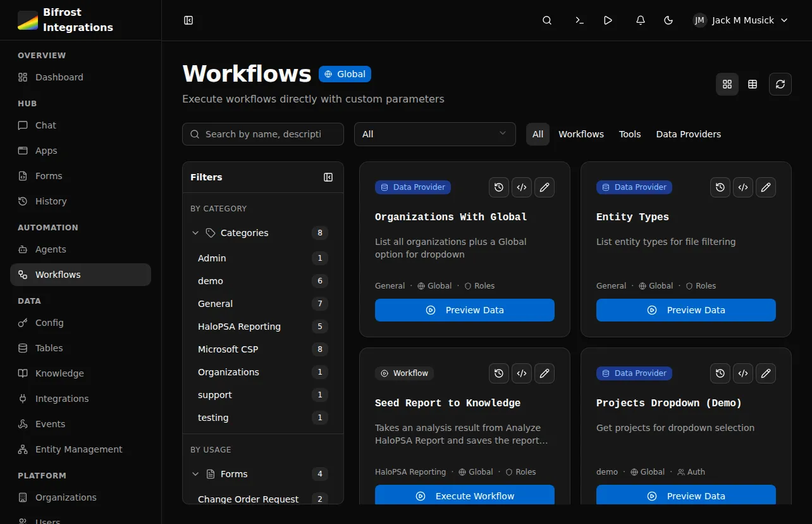
Task: Preview Data for Entity Types
Action: 686,310
